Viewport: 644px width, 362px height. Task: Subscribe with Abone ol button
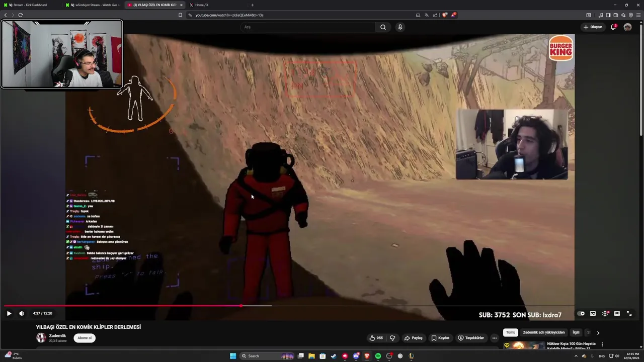coord(85,338)
